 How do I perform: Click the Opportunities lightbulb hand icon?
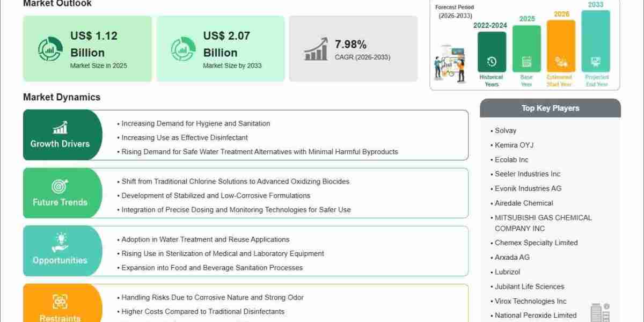coord(60,243)
